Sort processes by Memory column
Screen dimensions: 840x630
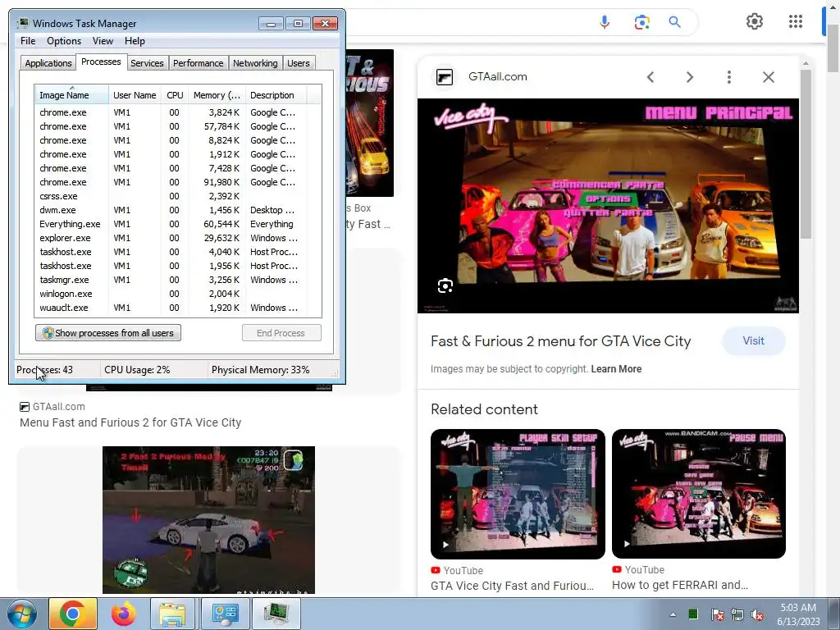click(217, 95)
